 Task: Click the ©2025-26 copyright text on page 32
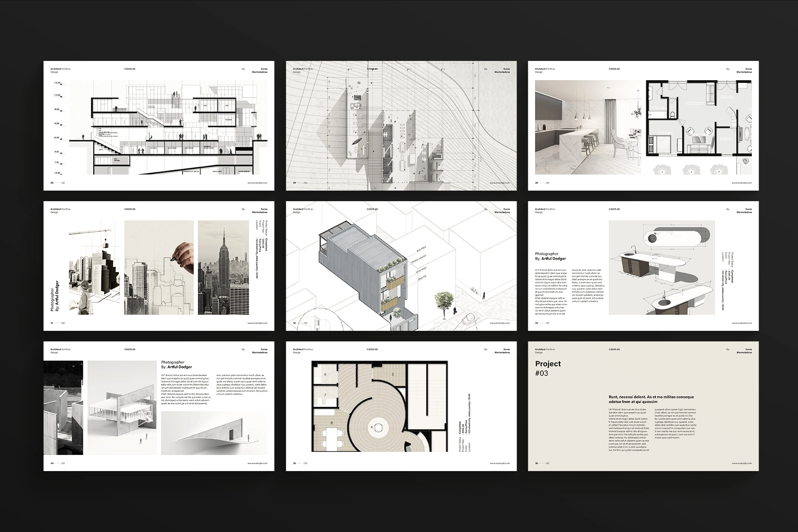pyautogui.click(x=372, y=209)
